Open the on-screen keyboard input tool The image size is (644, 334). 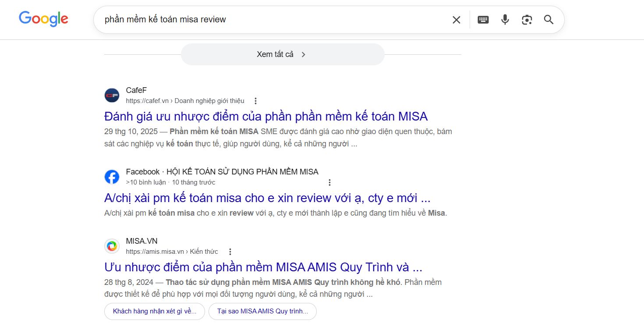pos(483,20)
